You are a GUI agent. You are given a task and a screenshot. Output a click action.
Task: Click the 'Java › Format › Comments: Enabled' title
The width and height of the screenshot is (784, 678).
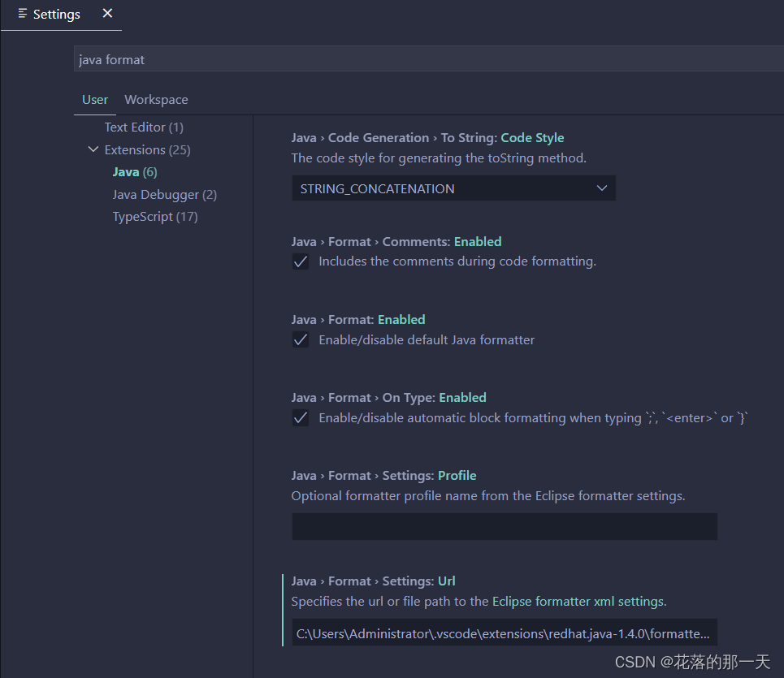pos(396,242)
